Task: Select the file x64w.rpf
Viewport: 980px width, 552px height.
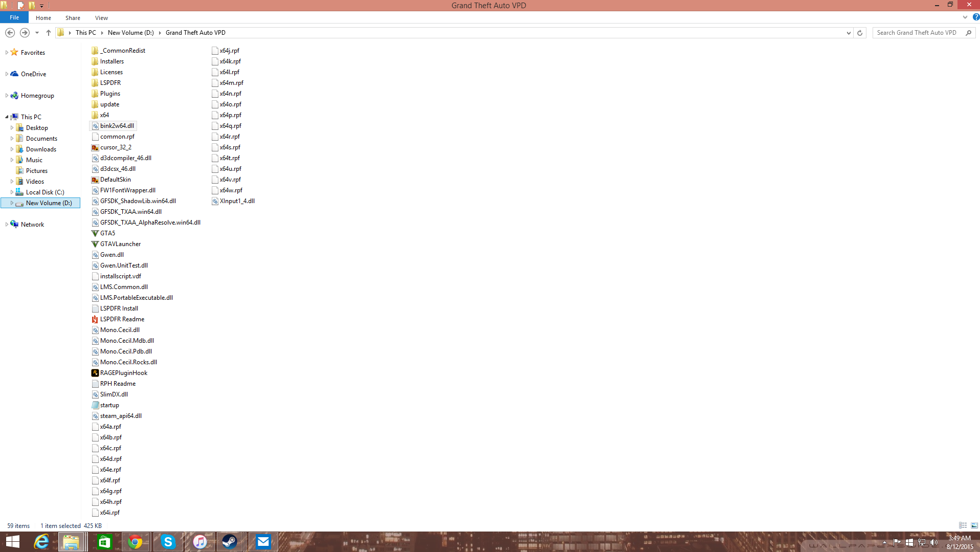Action: point(227,190)
